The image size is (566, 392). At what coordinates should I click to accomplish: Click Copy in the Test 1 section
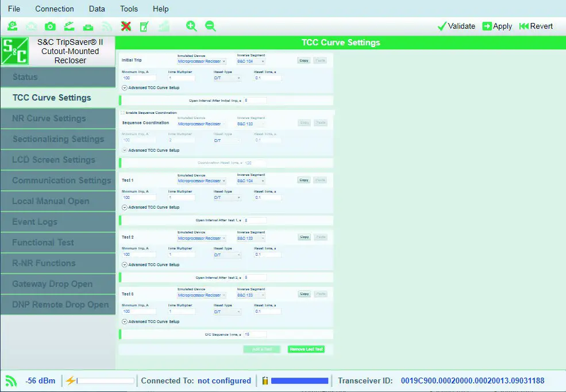(x=304, y=180)
